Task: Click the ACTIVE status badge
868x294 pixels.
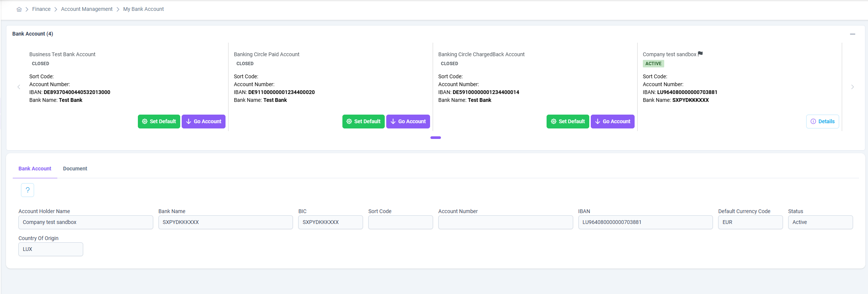Action: (653, 64)
